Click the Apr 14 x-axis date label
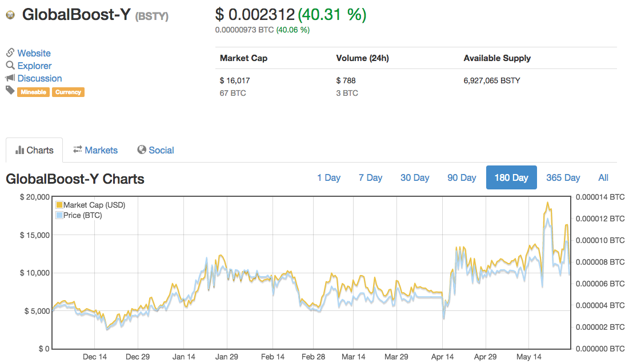Viewport: 641px width, 364px height. pos(442,357)
